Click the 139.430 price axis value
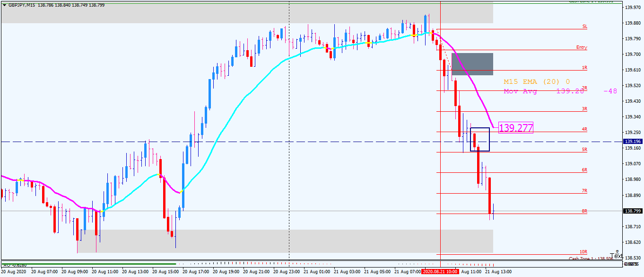Viewport: 644px width, 277px height. [632, 101]
